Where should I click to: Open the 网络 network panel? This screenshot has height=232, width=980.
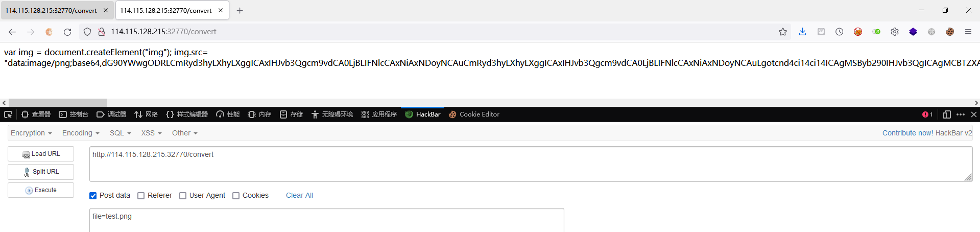pos(146,114)
